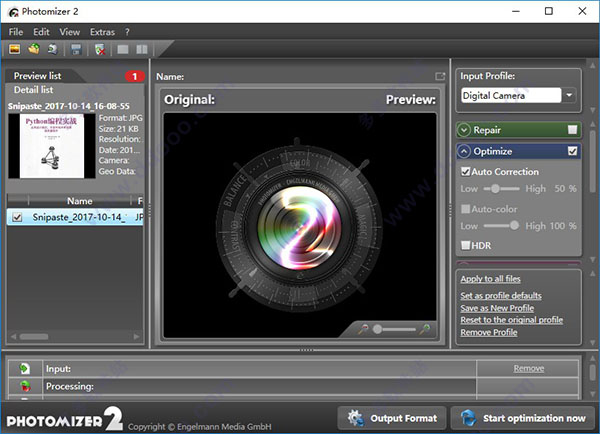Click the preview zoom slider handle

pyautogui.click(x=378, y=329)
